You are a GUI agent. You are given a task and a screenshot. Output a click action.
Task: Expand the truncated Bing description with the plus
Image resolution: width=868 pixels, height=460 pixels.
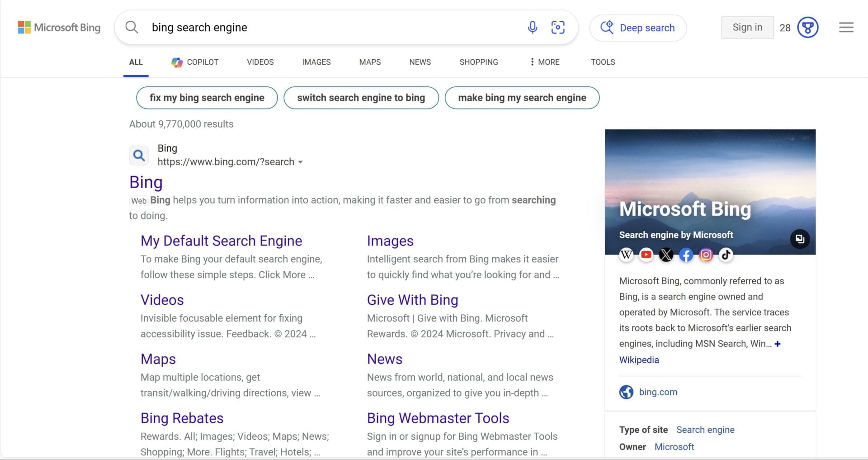(x=778, y=344)
